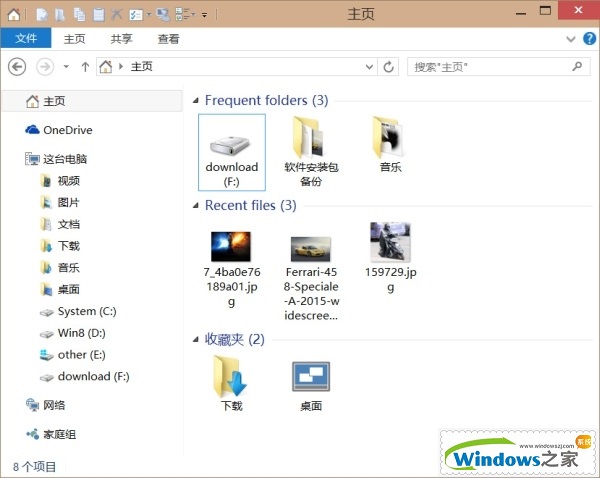Open the 文件 menu
Viewport: 600px width, 478px height.
(26, 39)
